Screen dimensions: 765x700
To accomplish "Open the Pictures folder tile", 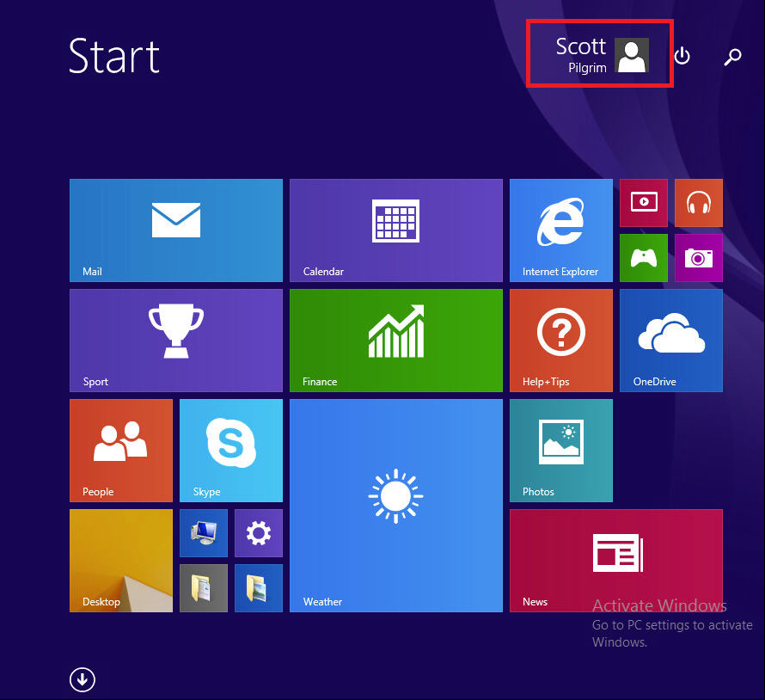I will pos(258,588).
